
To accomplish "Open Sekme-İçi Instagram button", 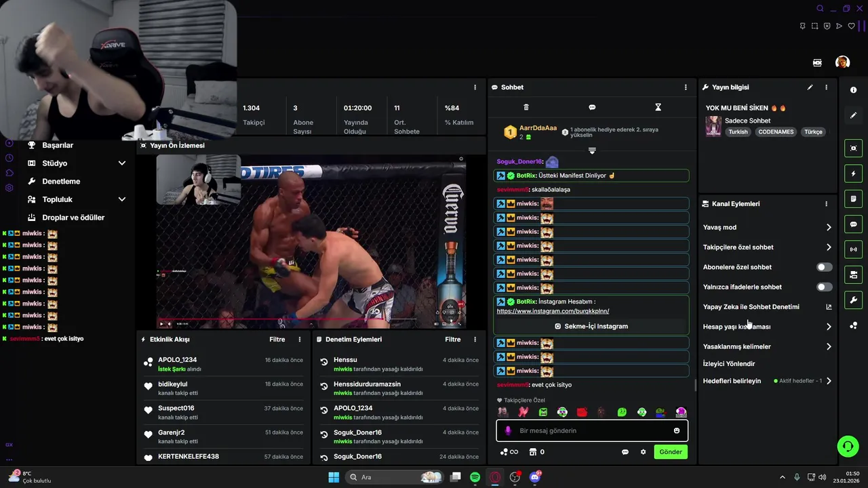I will [x=591, y=326].
